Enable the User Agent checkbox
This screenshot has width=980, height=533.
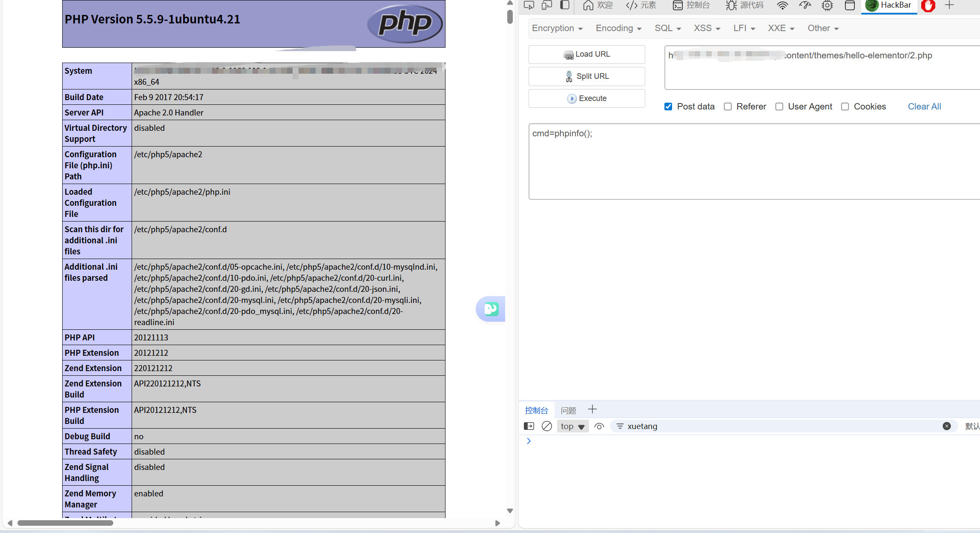pyautogui.click(x=779, y=107)
